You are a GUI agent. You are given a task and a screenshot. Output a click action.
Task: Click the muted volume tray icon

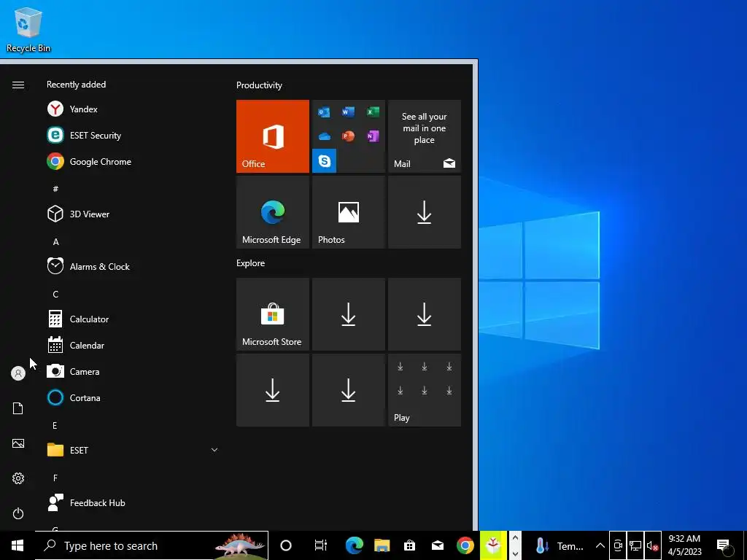[x=653, y=545]
